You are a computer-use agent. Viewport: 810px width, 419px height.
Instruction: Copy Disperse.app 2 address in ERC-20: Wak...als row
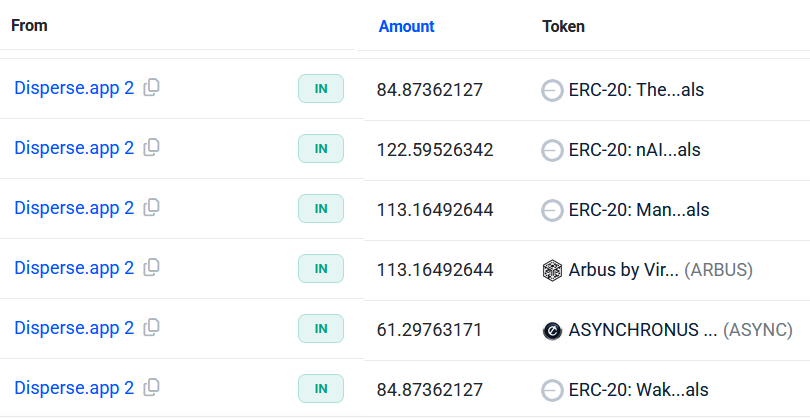[151, 387]
